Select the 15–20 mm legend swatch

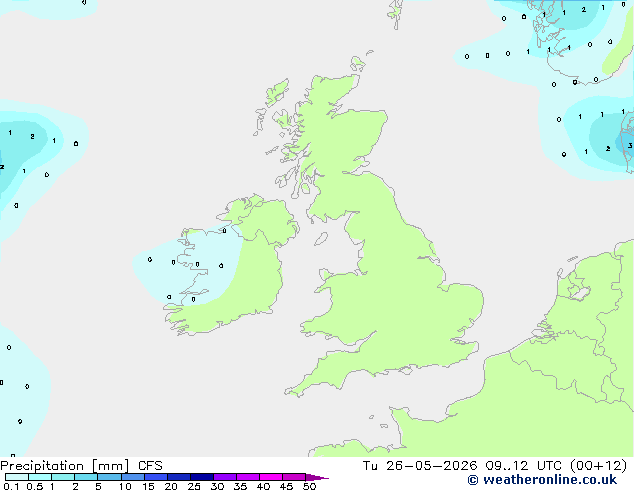click(155, 477)
